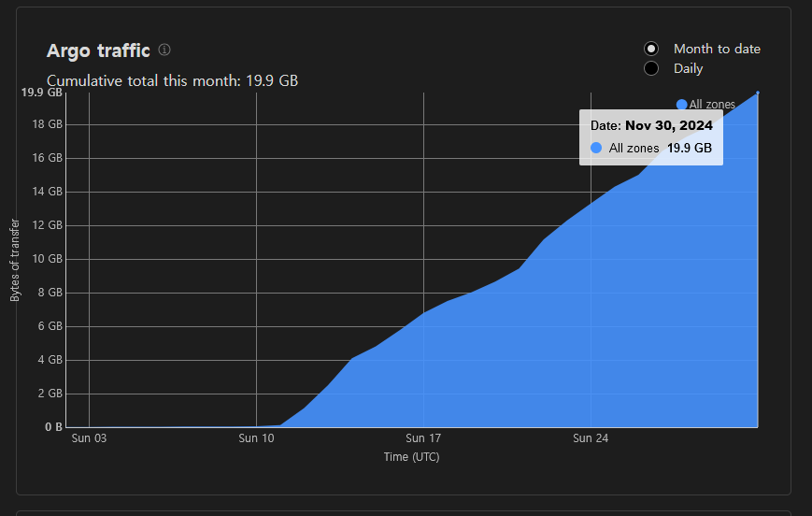Click the info icon beside Argo traffic
The image size is (812, 516).
click(x=164, y=50)
